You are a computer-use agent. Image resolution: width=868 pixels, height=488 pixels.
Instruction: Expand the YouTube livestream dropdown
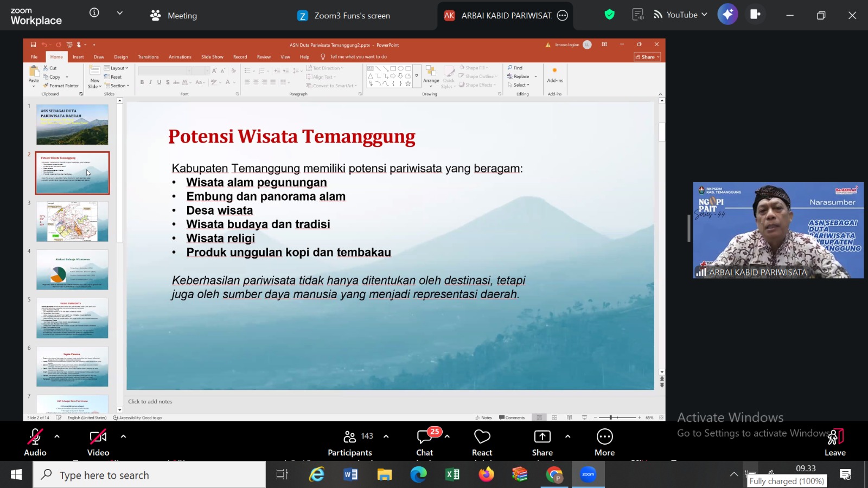coord(705,15)
